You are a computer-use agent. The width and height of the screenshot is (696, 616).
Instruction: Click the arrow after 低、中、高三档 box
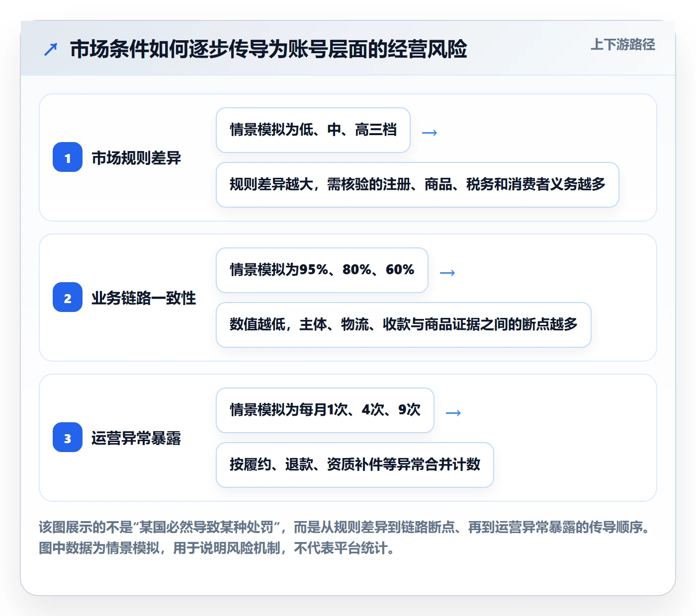[429, 133]
